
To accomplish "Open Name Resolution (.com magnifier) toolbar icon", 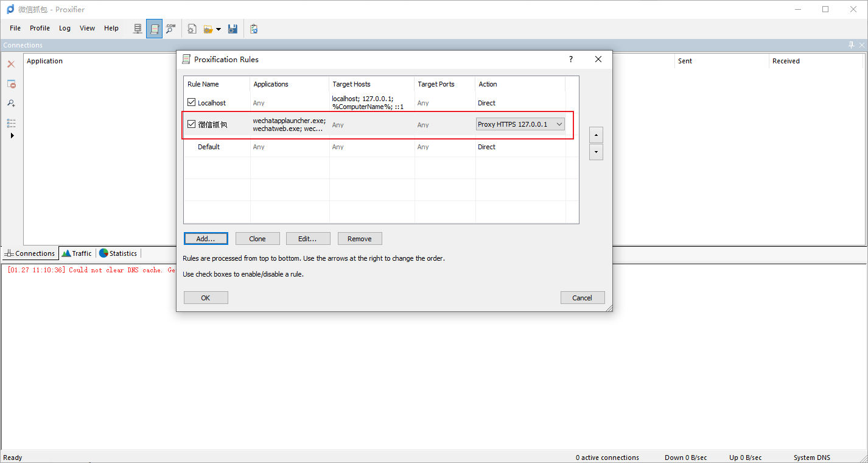I will 171,29.
